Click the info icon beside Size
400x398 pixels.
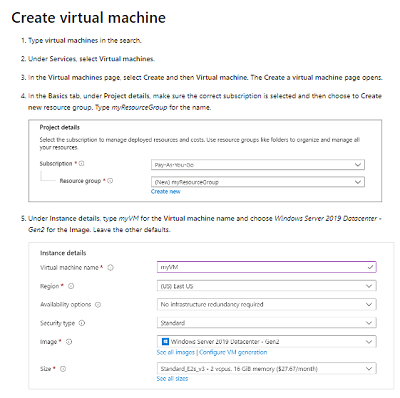63,369
